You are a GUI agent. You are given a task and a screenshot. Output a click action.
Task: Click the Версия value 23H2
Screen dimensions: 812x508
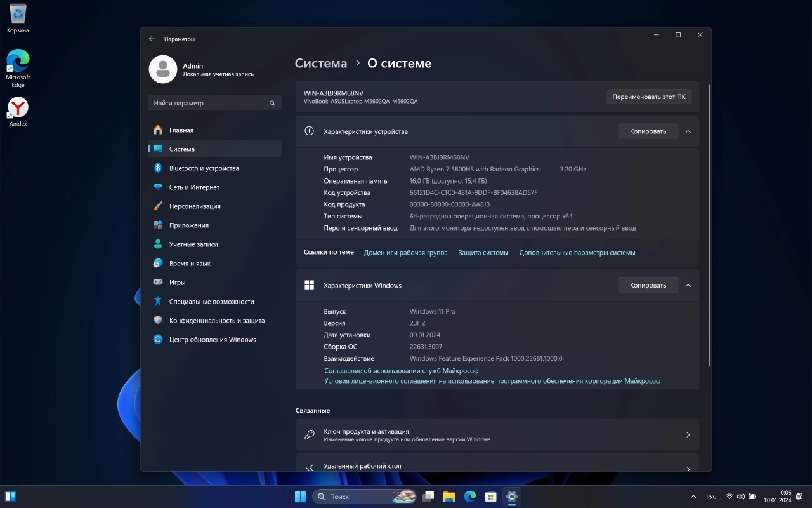tap(417, 323)
